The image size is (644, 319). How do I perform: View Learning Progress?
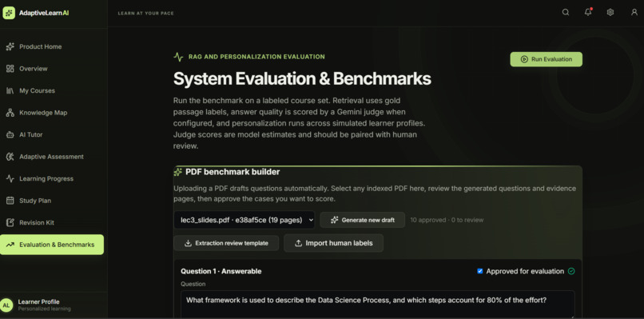coord(52,178)
